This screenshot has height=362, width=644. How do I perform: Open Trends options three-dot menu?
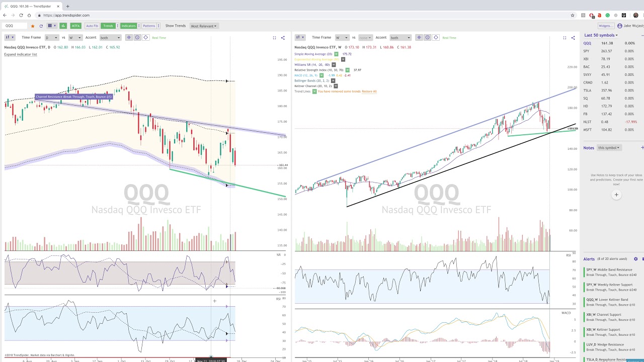117,26
